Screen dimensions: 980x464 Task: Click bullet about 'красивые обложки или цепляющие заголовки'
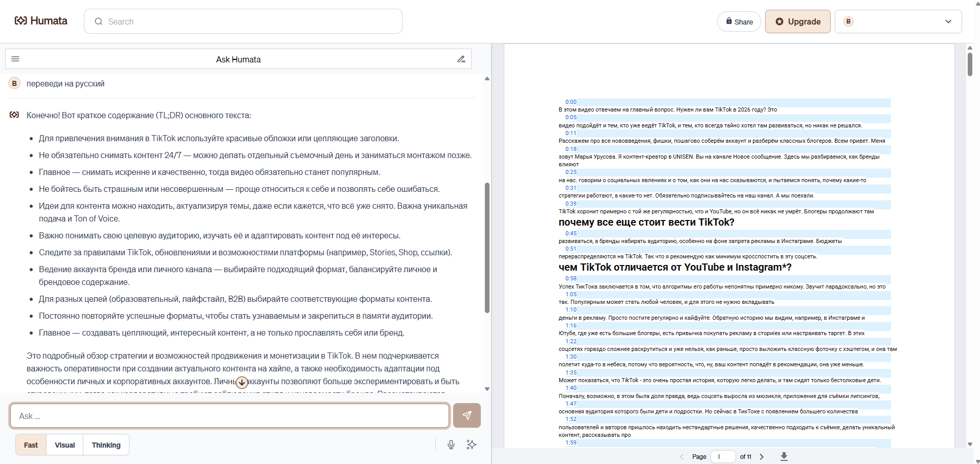(x=219, y=138)
